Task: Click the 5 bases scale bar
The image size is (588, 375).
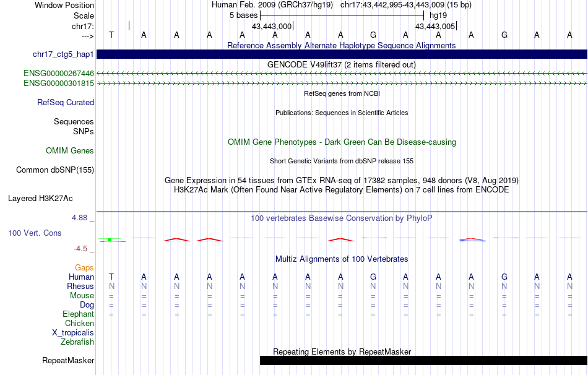Action: pyautogui.click(x=342, y=15)
